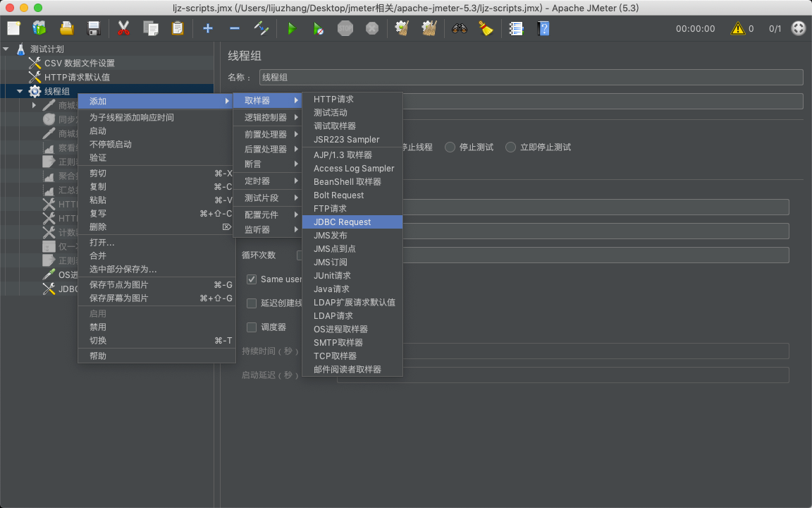The image size is (812, 508).
Task: Select HTTP请求默认值 in the tree
Action: (77, 77)
